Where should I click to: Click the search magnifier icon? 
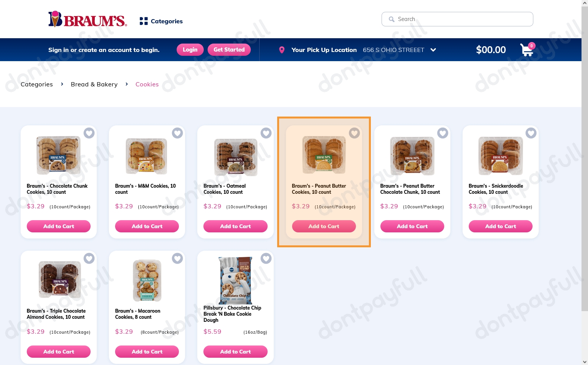391,19
